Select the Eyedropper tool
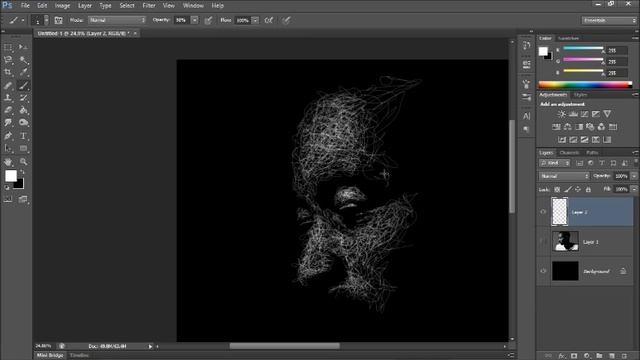 point(23,72)
